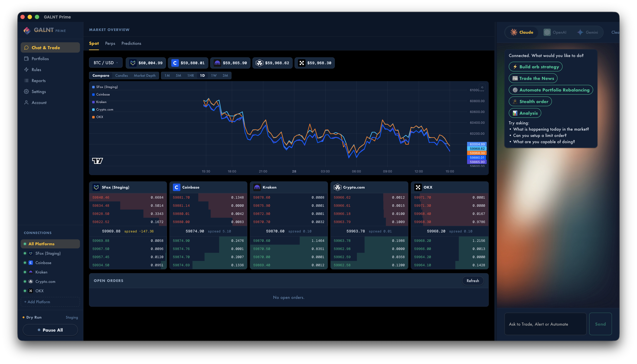Select the Compare chart view

101,75
